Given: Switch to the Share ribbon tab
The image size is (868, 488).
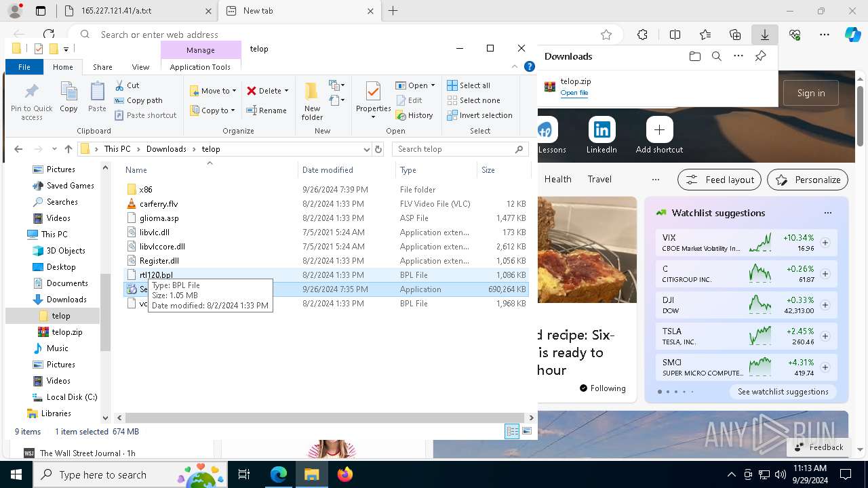Looking at the screenshot, I should coord(102,67).
